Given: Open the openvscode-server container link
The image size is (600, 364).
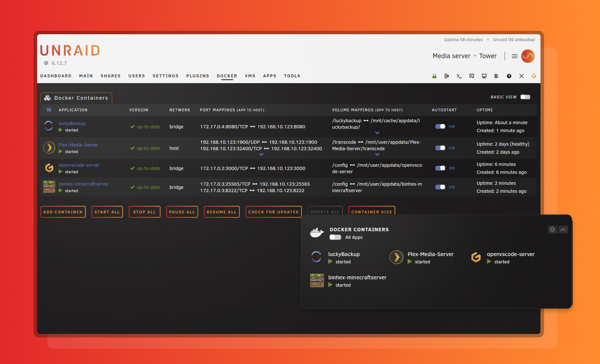Looking at the screenshot, I should (79, 165).
